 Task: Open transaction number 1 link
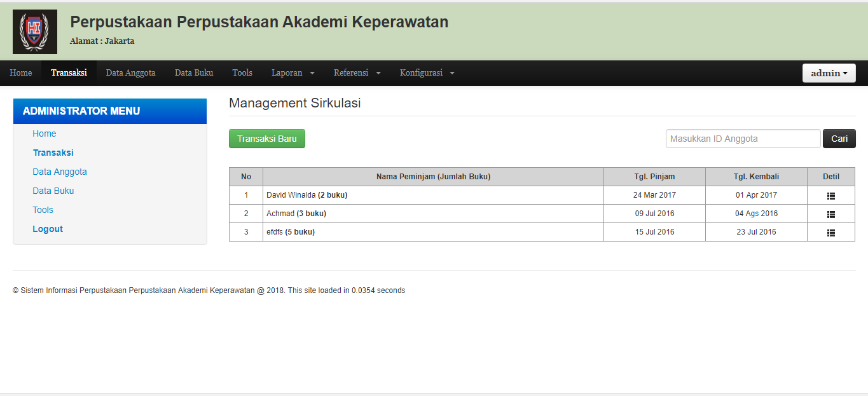click(245, 195)
